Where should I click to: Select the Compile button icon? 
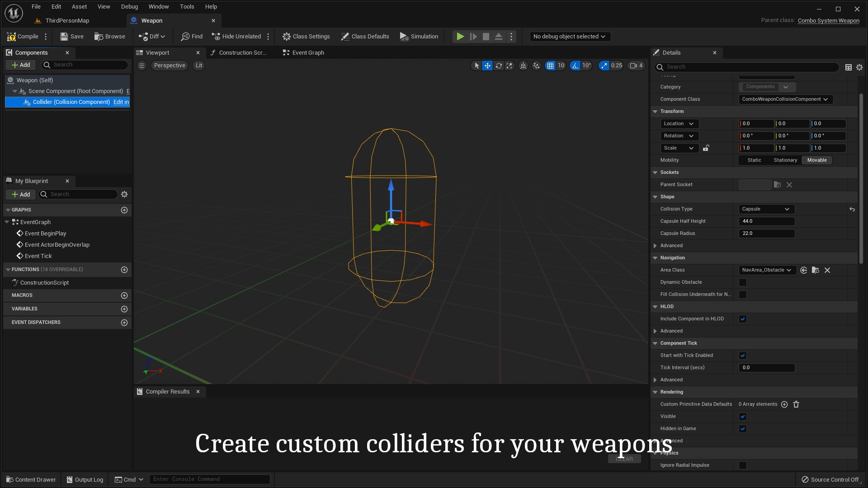(11, 37)
